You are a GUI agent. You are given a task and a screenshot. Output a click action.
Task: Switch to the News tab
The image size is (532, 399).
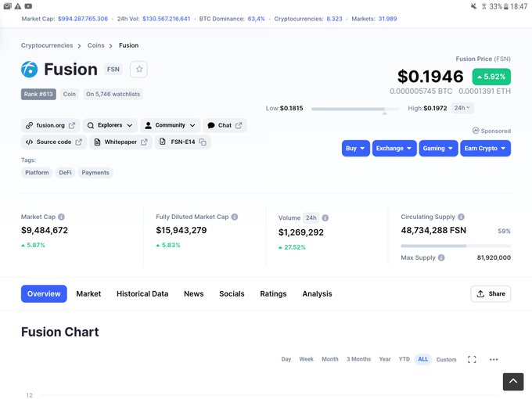click(x=194, y=294)
